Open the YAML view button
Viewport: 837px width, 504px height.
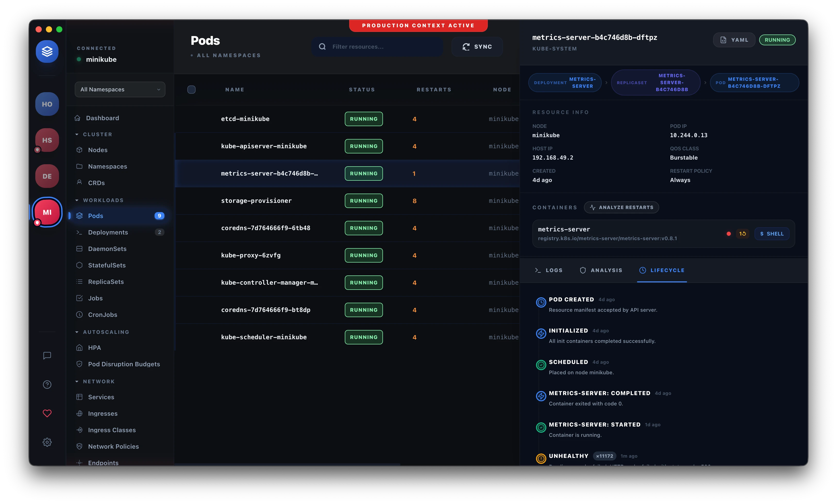[734, 40]
